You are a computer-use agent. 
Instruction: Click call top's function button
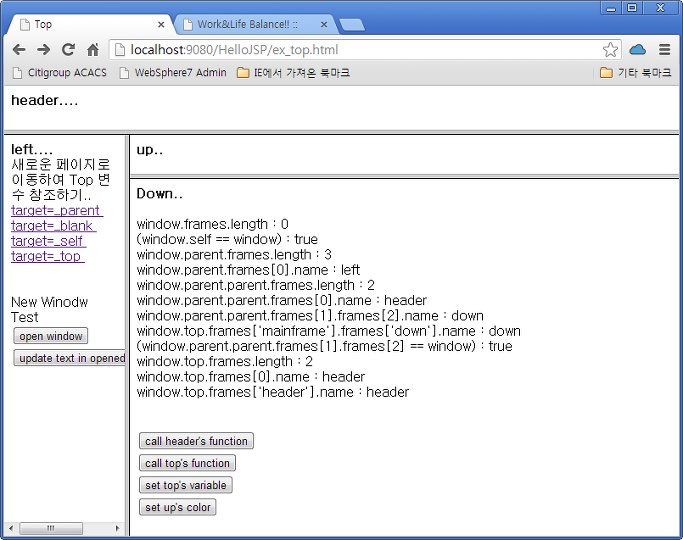point(187,463)
